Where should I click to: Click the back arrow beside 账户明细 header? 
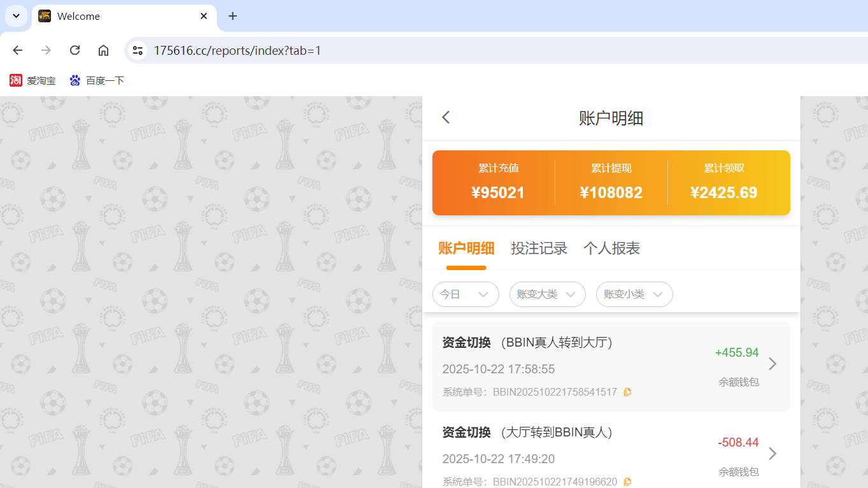pos(445,117)
